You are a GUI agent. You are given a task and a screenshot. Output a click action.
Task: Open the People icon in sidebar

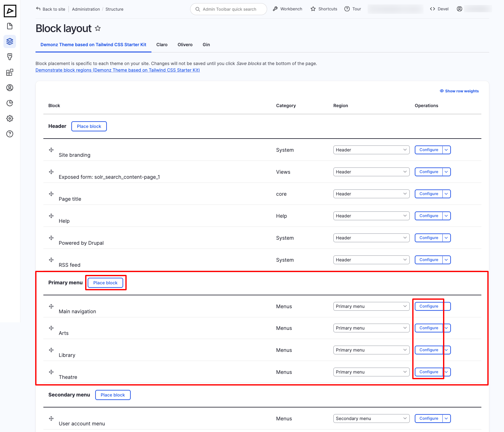[10, 88]
